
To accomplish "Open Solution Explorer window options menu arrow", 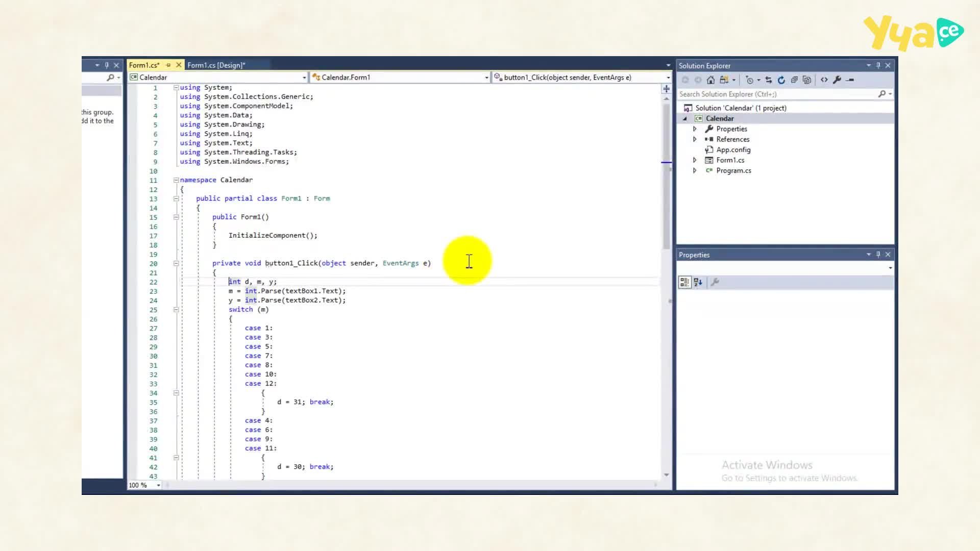I will click(868, 65).
